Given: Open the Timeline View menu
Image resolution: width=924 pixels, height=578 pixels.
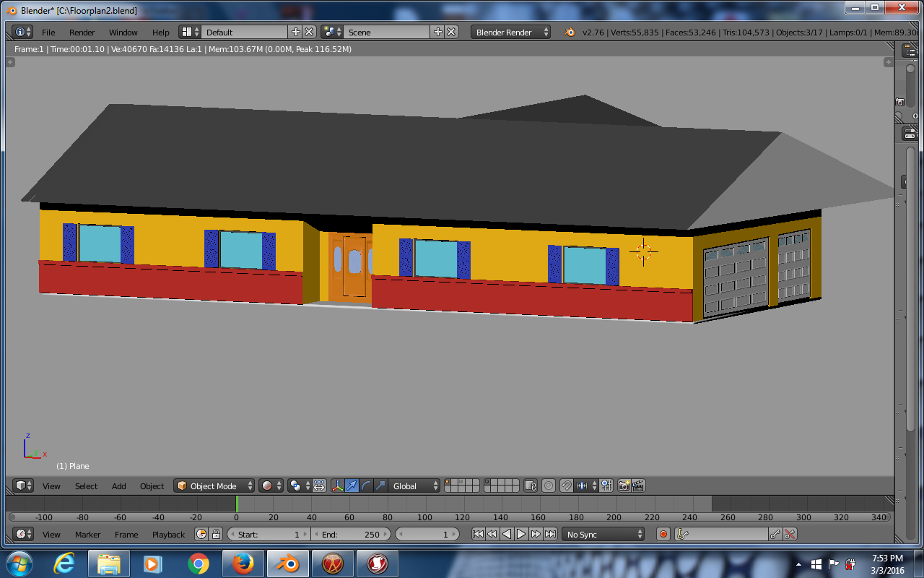Looking at the screenshot, I should pyautogui.click(x=51, y=535).
